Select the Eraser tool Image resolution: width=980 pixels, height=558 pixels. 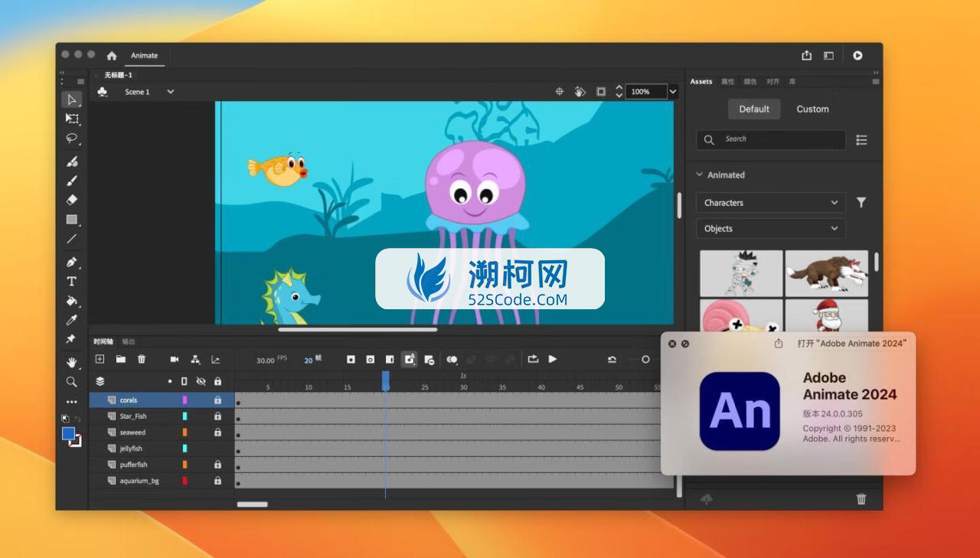pos(72,200)
